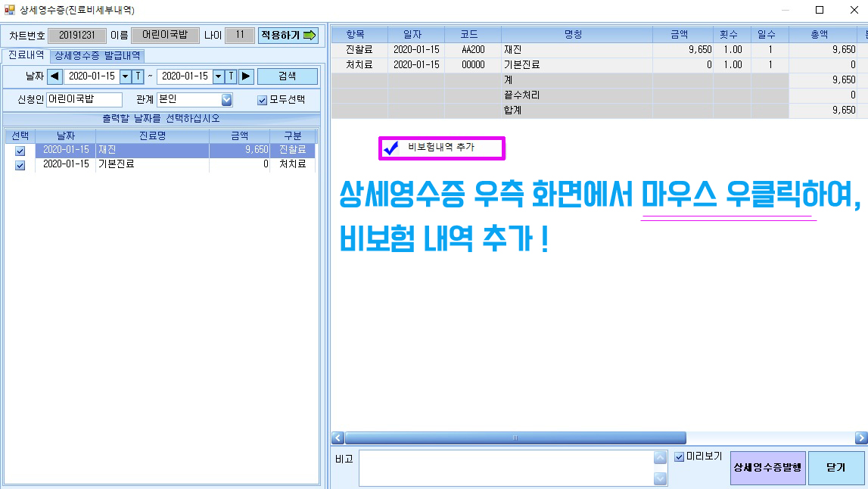This screenshot has width=868, height=489.
Task: Toggle the 모두선택 checkbox
Action: (x=262, y=100)
